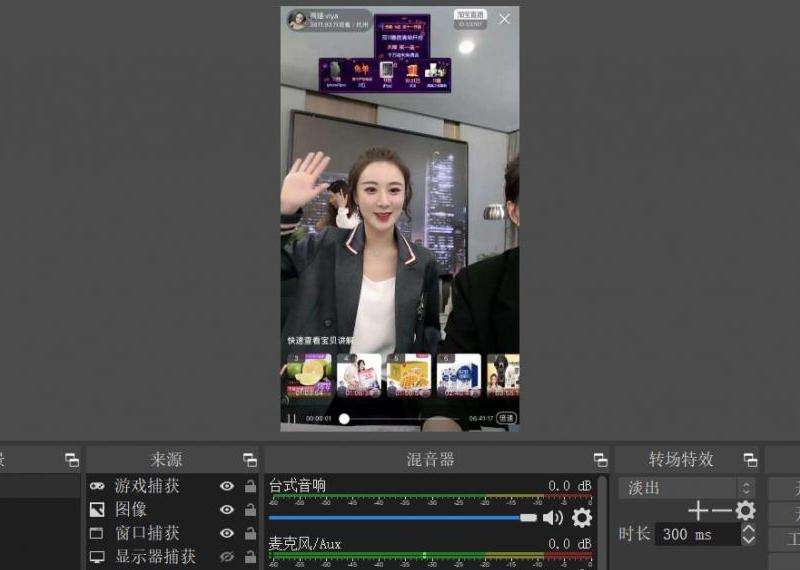Show the hidden 显示器捕获 source

tap(227, 556)
